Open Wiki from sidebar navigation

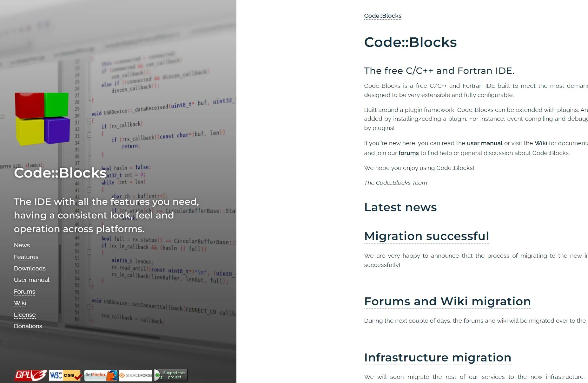(20, 303)
